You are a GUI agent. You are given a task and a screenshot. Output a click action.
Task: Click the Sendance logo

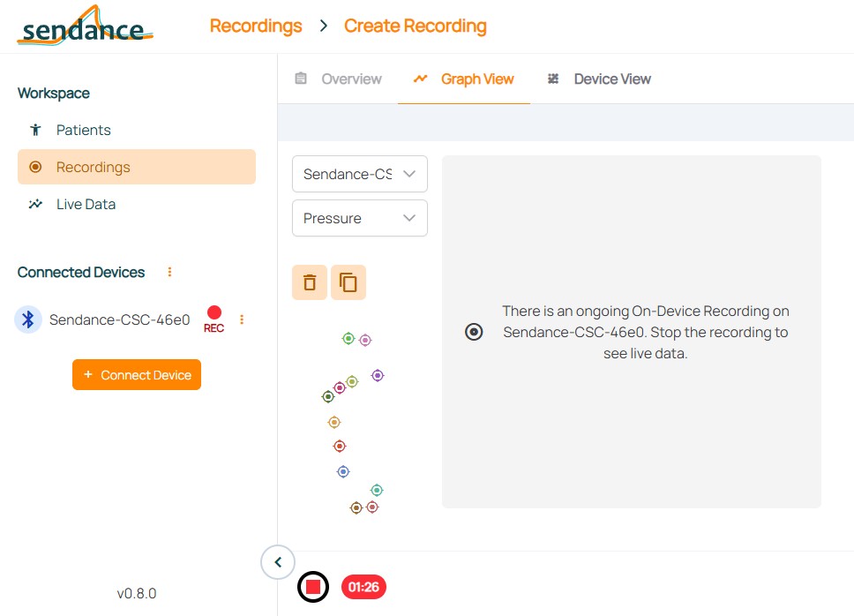85,26
